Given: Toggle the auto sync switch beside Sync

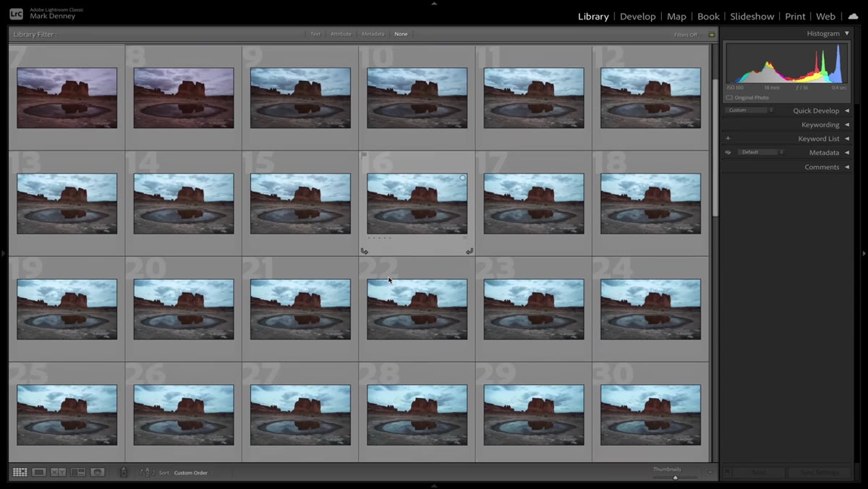Looking at the screenshot, I should click(x=728, y=472).
